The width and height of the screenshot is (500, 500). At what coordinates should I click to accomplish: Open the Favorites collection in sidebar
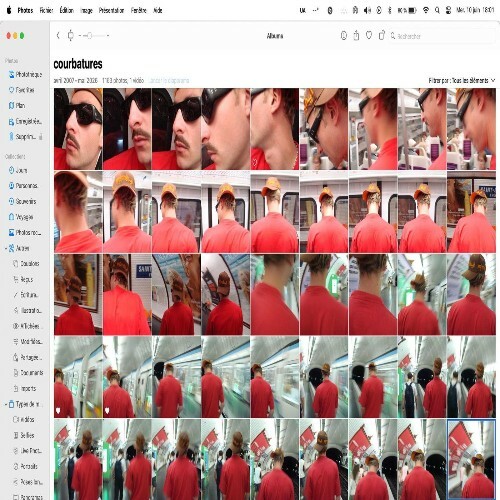click(22, 90)
